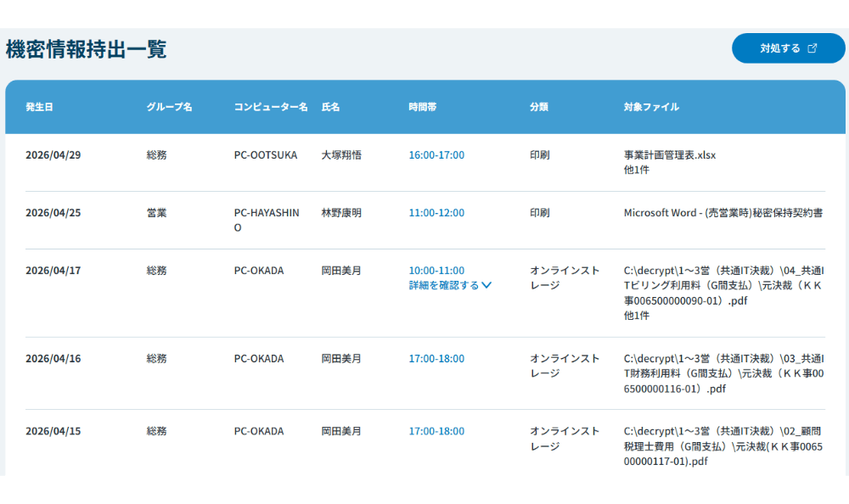Click 総務 in the 2026/04/16 row

[x=156, y=358]
